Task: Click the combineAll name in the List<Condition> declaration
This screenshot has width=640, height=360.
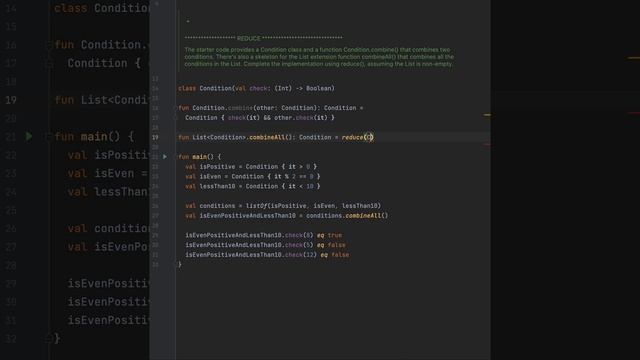Action: click(267, 138)
